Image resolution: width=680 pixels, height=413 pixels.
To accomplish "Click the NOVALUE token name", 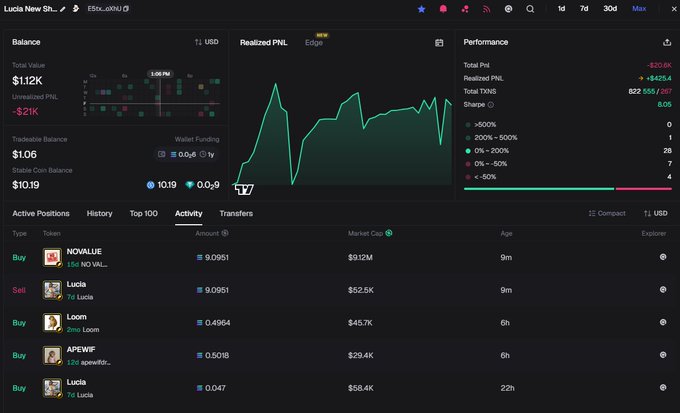I will 84,252.
